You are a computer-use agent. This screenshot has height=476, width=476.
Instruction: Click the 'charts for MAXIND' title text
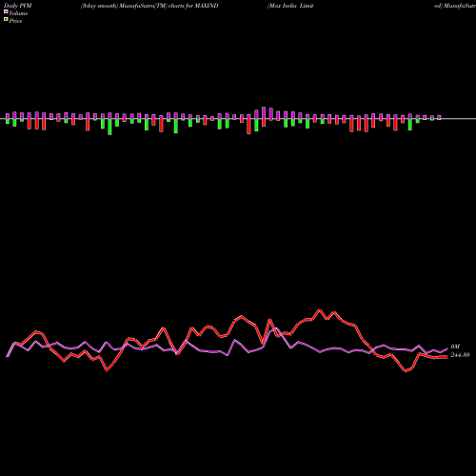coord(193,6)
